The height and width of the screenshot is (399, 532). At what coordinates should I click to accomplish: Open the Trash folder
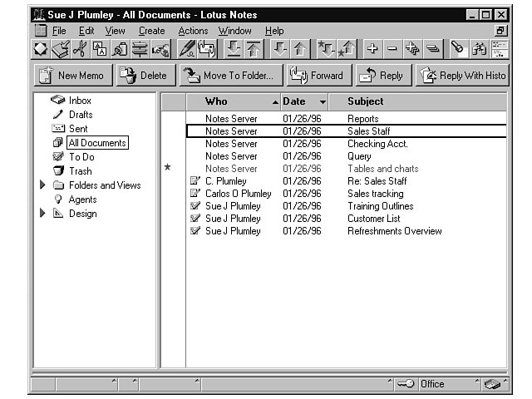point(80,171)
